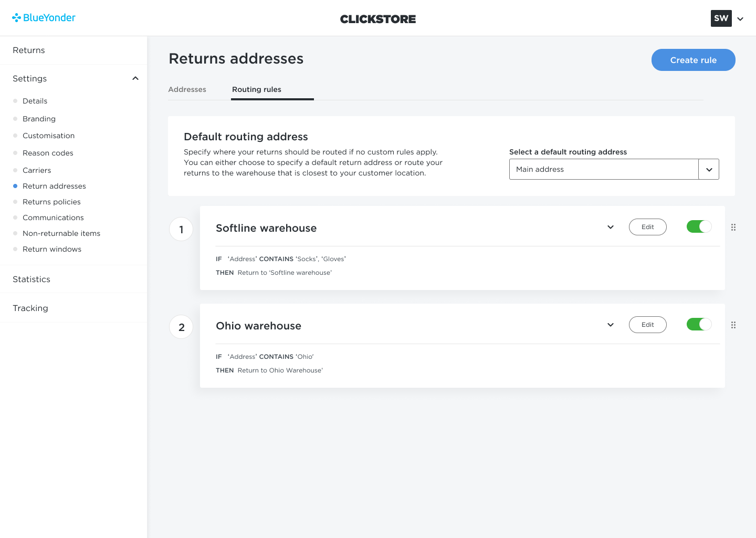Edit the Ohio warehouse rule
This screenshot has width=756, height=538.
[x=648, y=325]
